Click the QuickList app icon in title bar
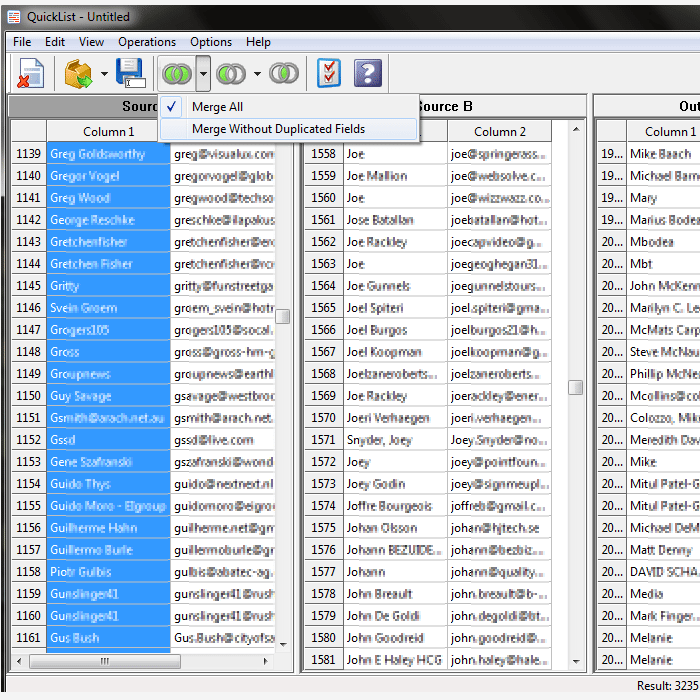The width and height of the screenshot is (700, 700). click(x=14, y=17)
